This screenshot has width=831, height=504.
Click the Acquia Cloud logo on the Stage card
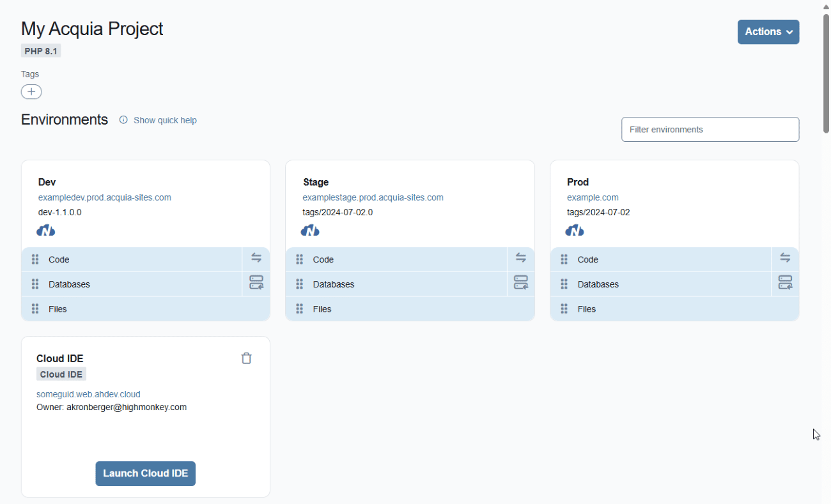point(309,230)
